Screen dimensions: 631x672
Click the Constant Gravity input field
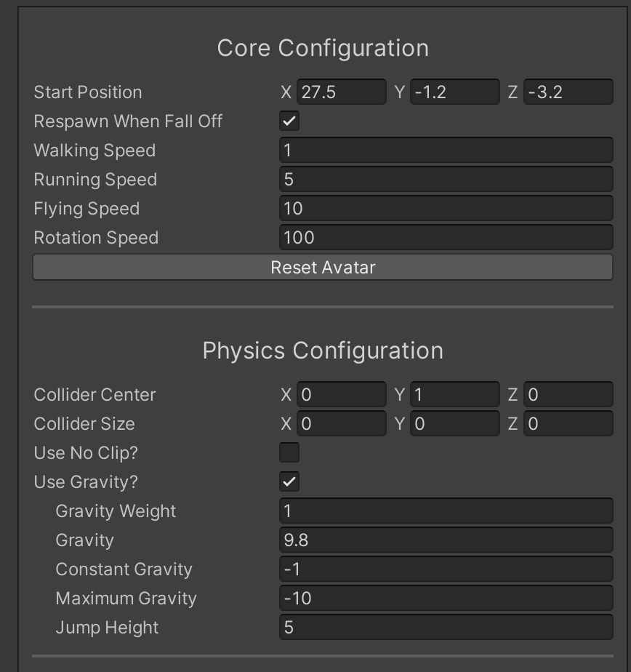point(446,569)
